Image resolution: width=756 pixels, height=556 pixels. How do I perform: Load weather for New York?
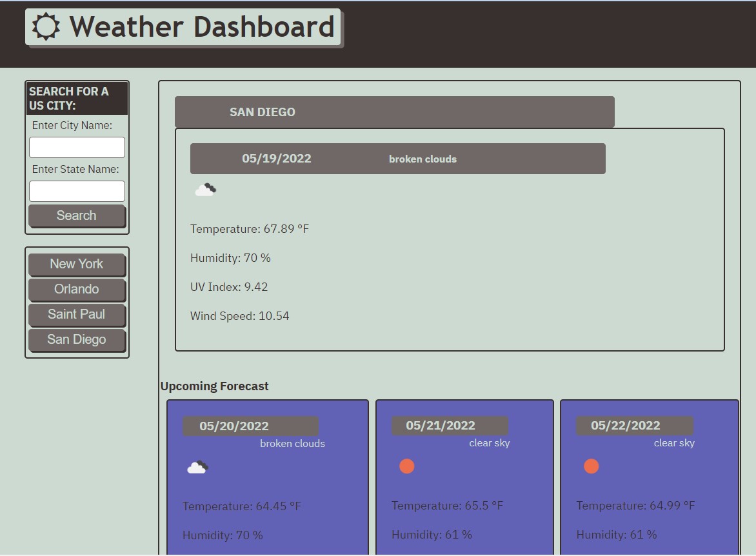tap(77, 264)
